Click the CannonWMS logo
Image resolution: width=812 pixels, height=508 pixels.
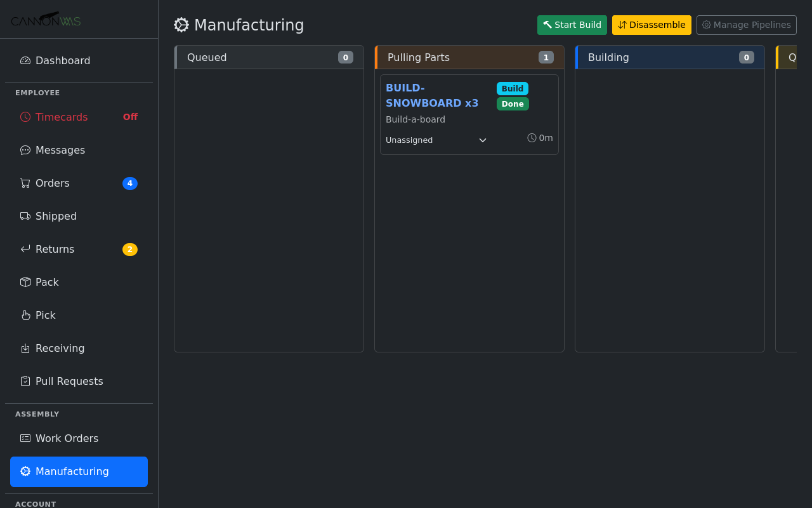[x=45, y=19]
